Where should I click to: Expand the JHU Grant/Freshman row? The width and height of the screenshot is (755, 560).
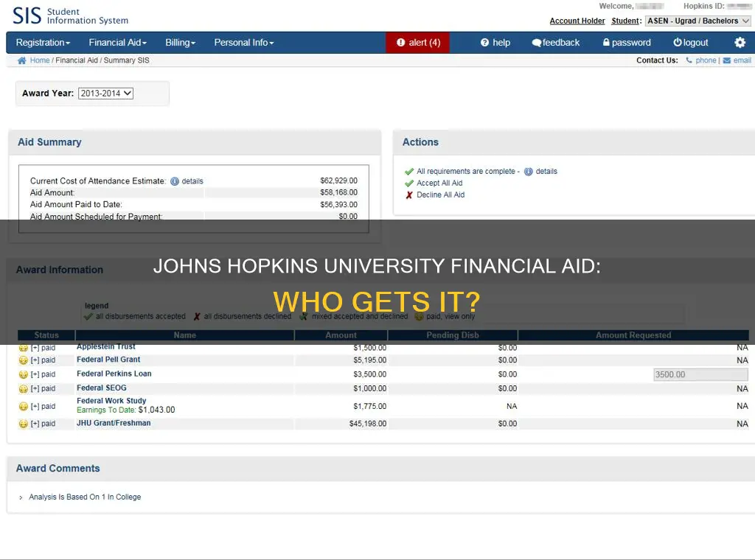pos(35,424)
